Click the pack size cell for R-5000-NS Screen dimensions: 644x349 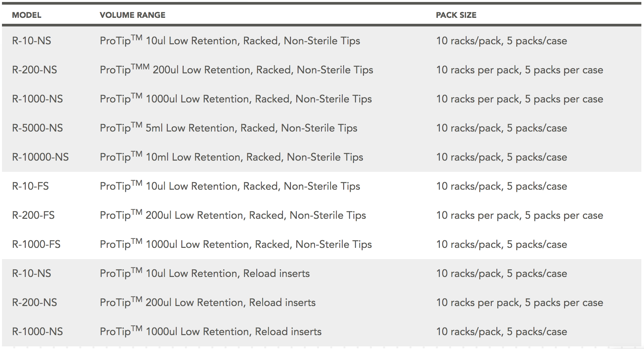tap(501, 128)
